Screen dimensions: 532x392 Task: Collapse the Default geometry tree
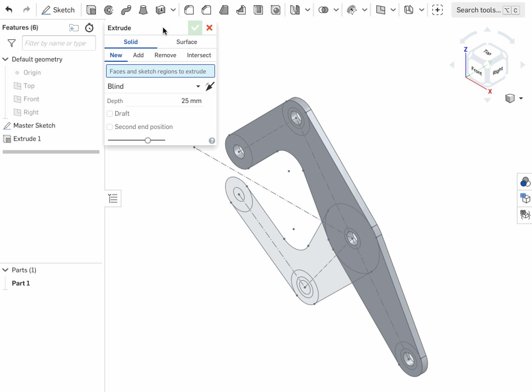tap(5, 59)
